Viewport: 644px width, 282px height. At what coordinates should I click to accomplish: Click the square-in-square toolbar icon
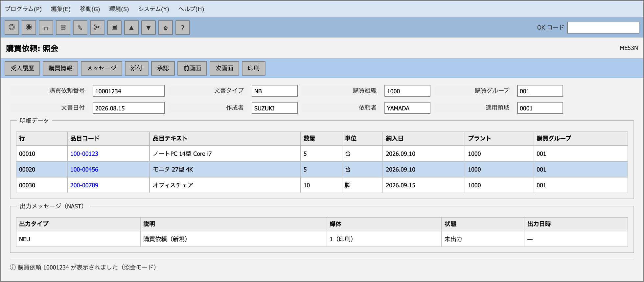tap(114, 28)
